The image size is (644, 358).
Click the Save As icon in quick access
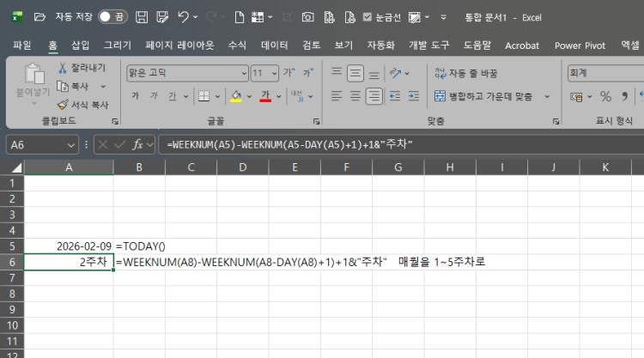[x=162, y=17]
